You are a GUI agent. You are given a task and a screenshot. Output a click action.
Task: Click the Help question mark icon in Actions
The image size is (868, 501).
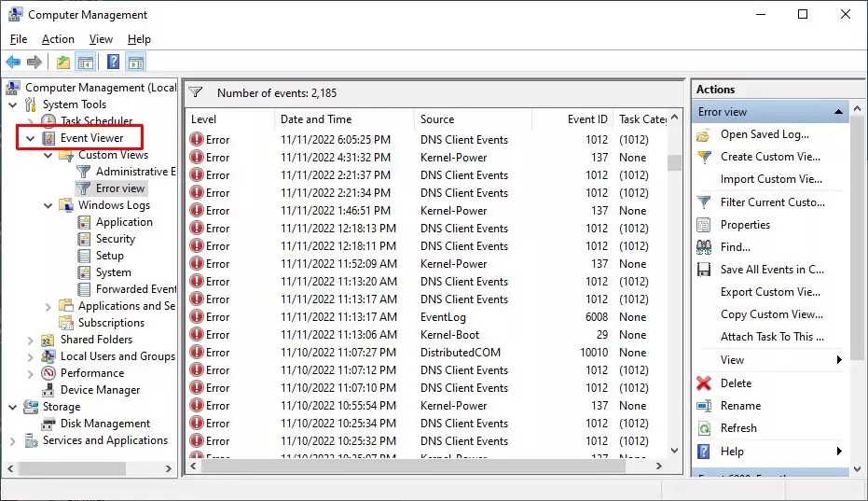[704, 452]
